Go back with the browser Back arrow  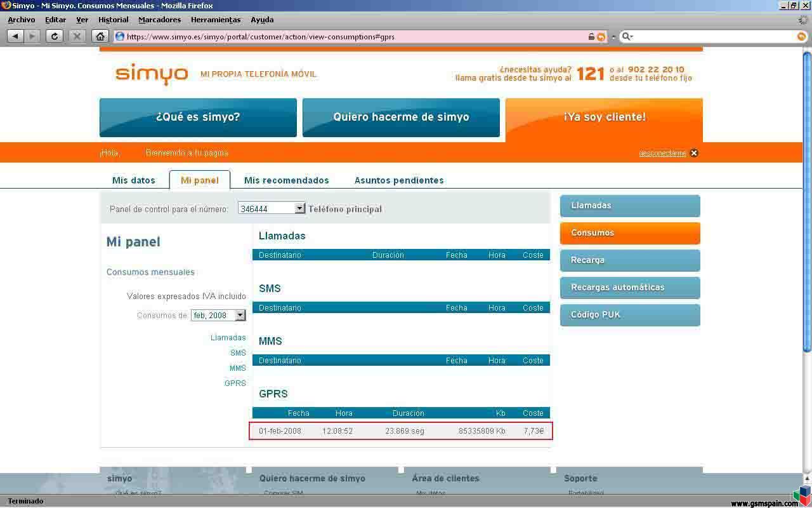point(16,36)
